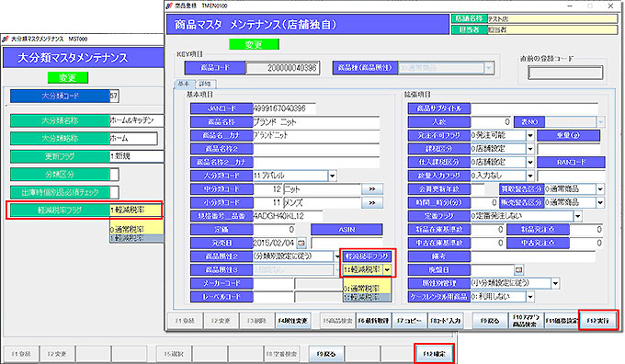Click the F11価格設定 button
625x364 pixels.
(x=562, y=321)
